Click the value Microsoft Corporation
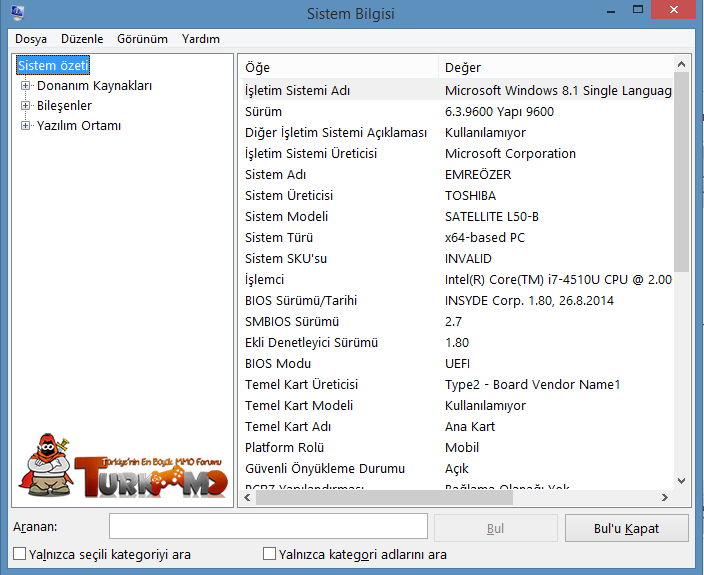 click(x=510, y=154)
